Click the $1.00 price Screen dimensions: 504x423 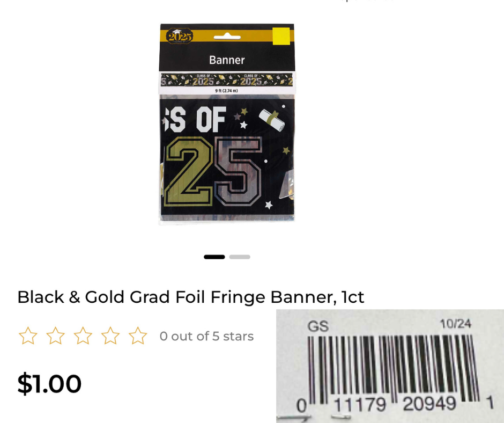click(x=49, y=383)
